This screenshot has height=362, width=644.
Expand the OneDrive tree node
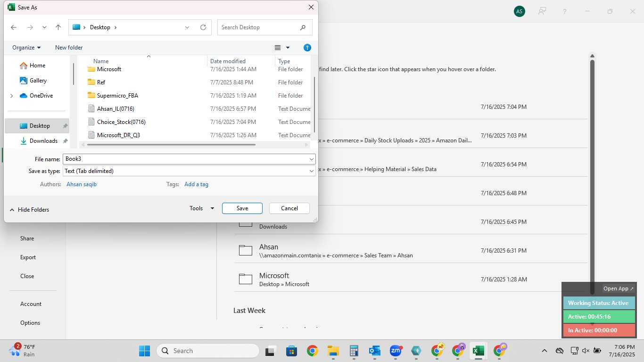(x=11, y=96)
